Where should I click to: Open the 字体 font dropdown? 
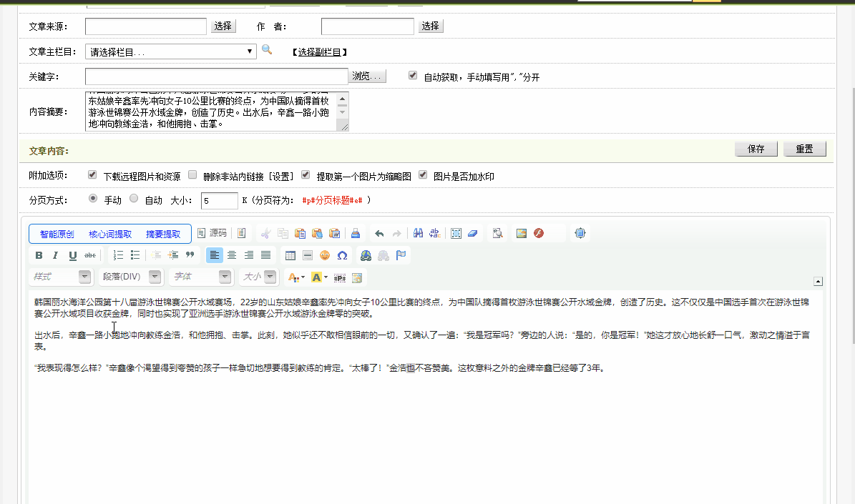pyautogui.click(x=200, y=277)
